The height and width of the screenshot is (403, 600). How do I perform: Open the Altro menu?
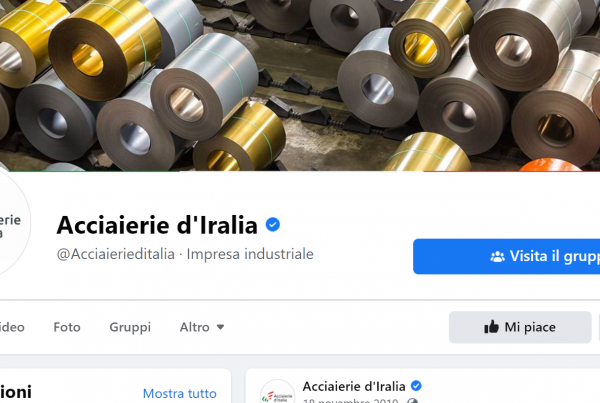(x=202, y=327)
